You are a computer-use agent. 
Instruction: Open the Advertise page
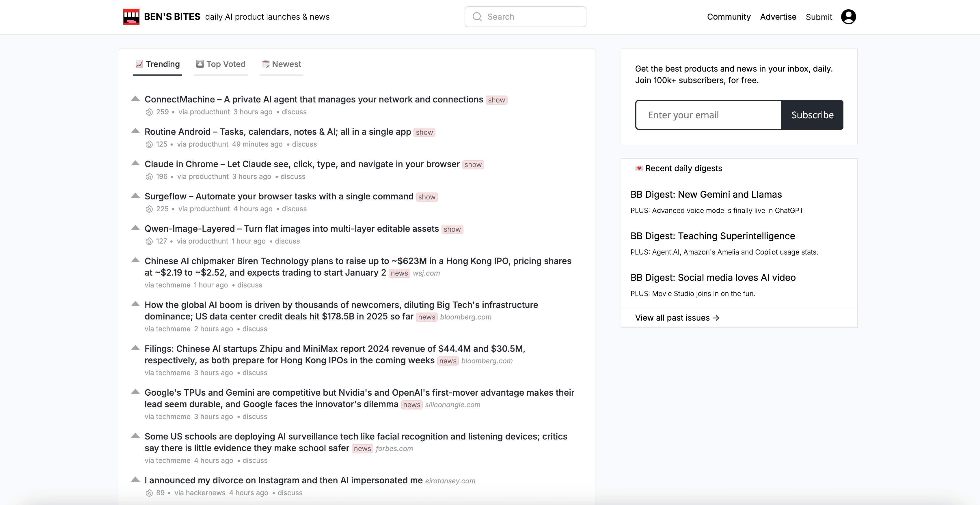pos(778,17)
